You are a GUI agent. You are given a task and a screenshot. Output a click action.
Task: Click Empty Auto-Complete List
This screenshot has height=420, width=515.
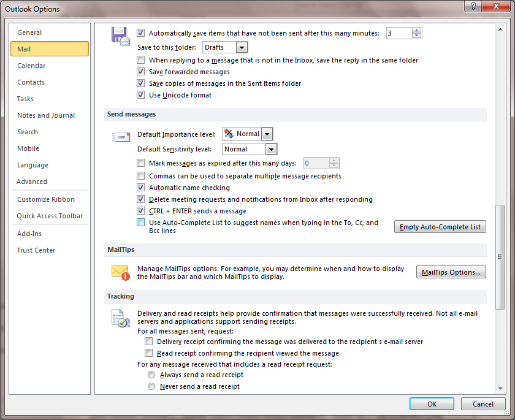440,226
